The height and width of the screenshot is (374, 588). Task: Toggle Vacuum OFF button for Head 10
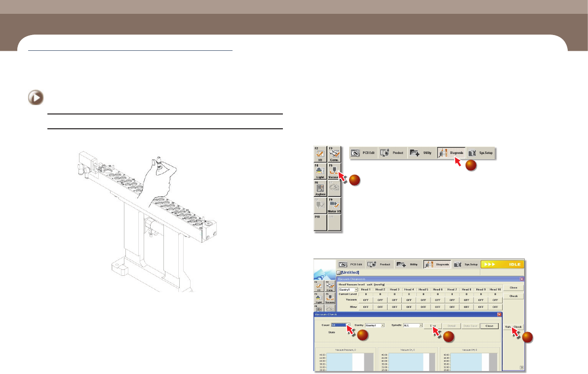point(495,300)
